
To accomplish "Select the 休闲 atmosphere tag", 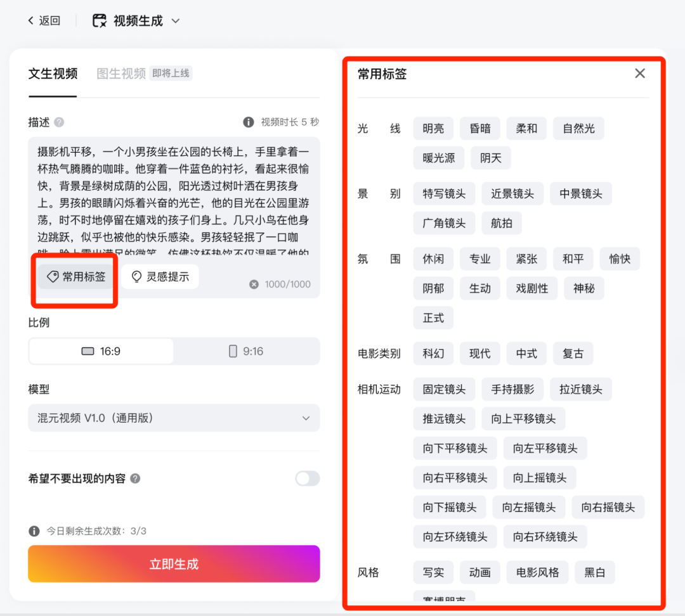I will 433,259.
